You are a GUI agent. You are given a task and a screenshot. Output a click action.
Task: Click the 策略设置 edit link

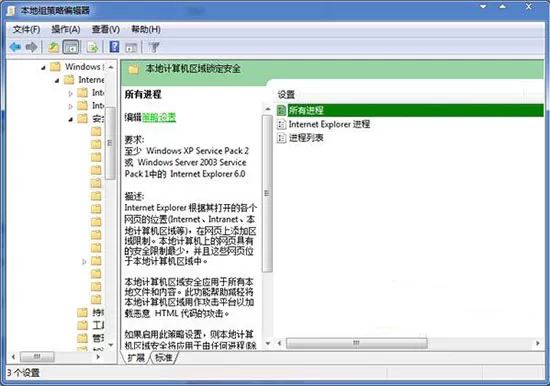159,117
